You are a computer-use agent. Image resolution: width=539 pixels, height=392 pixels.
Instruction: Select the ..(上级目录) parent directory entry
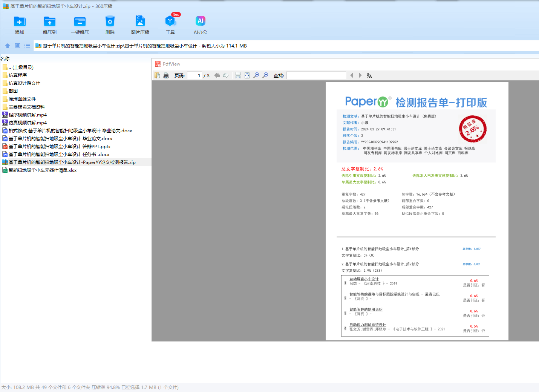tap(18, 67)
